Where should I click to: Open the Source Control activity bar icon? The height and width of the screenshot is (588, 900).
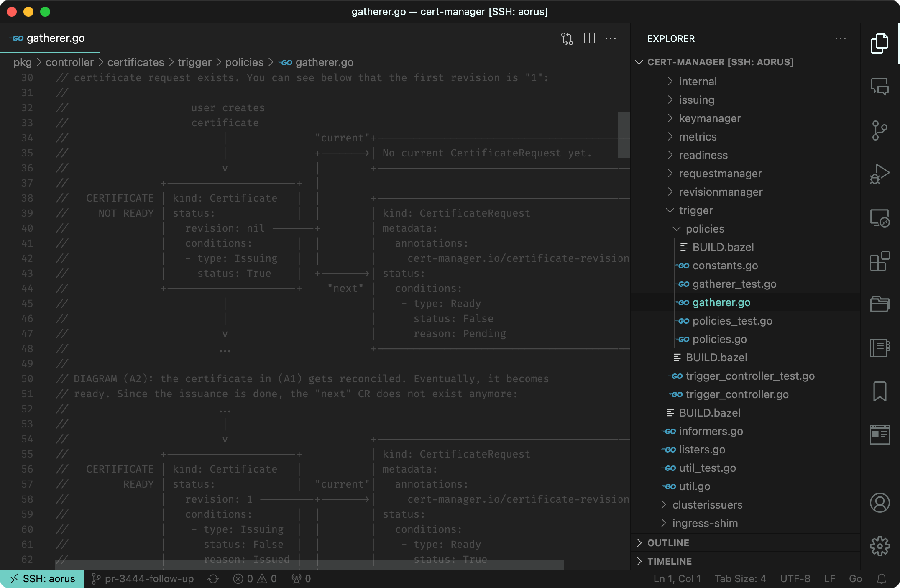(879, 130)
